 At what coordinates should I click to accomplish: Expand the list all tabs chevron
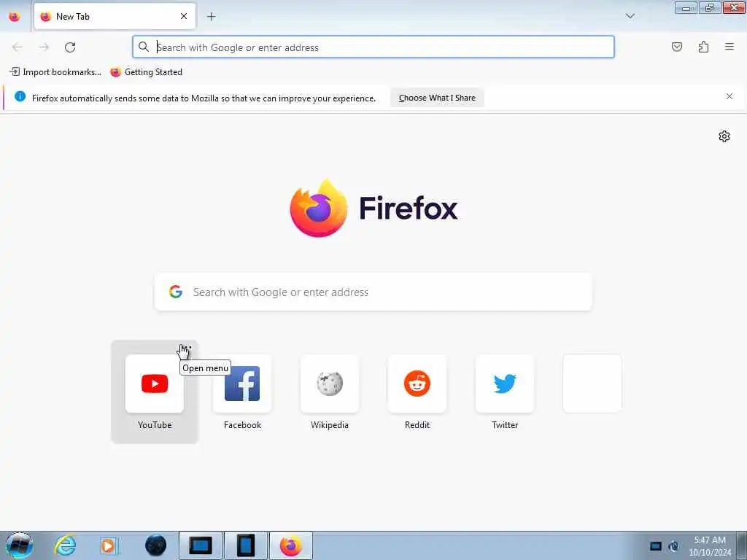point(630,16)
